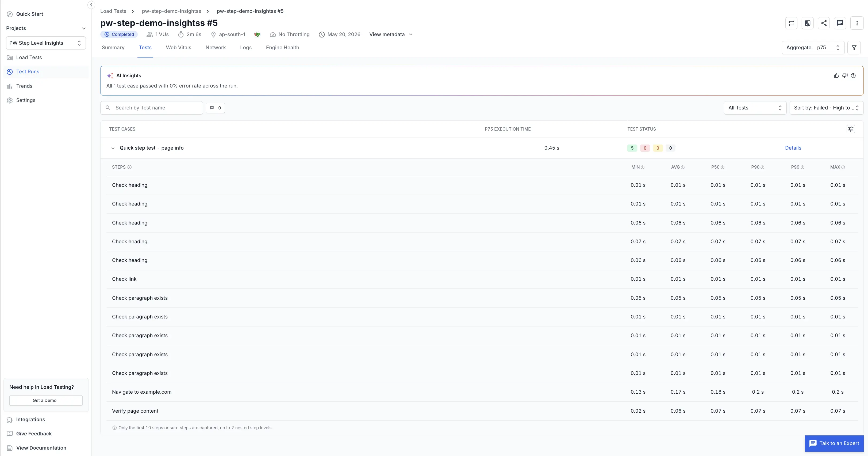Open the table column settings icon
The image size is (868, 456).
click(x=851, y=129)
